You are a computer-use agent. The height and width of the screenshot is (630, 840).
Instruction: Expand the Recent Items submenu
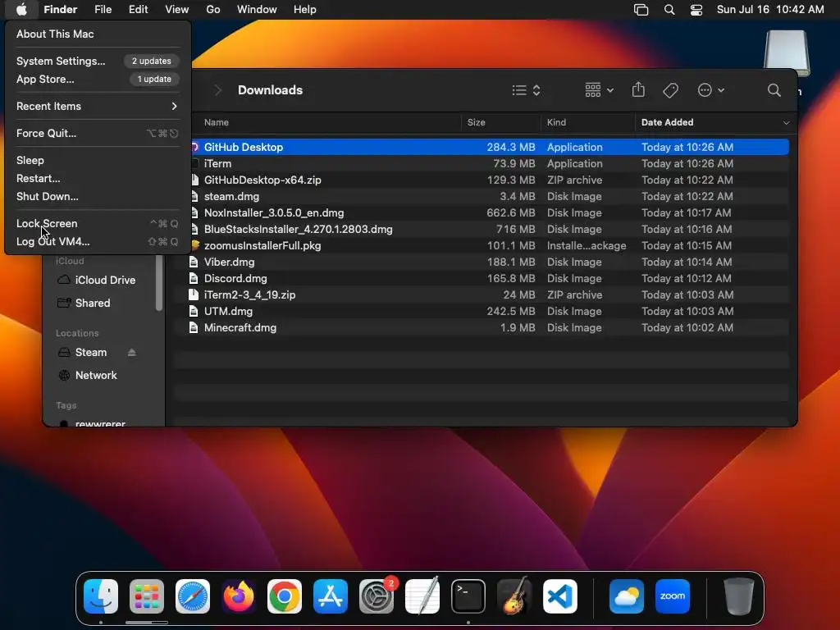click(x=97, y=106)
